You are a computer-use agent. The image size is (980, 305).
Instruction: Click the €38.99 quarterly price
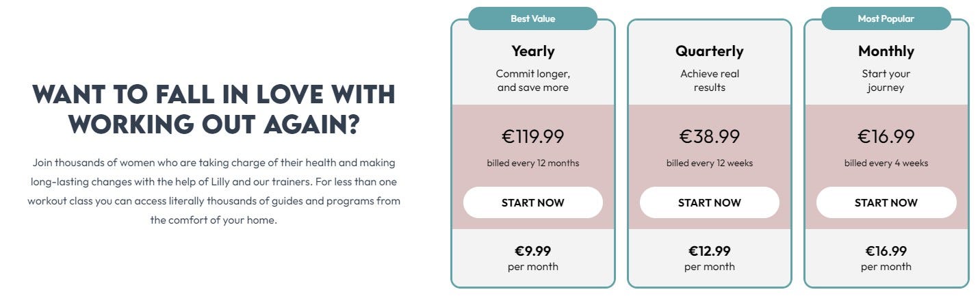coord(709,136)
